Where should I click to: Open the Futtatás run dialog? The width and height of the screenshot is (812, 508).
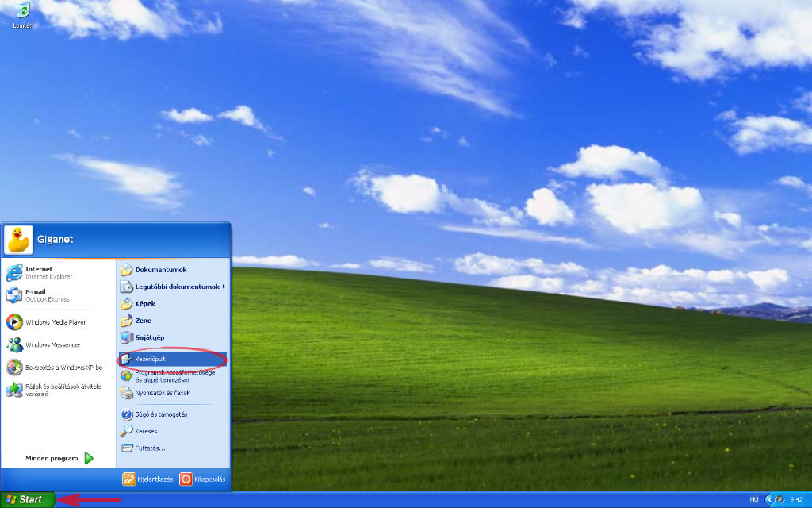tap(149, 448)
